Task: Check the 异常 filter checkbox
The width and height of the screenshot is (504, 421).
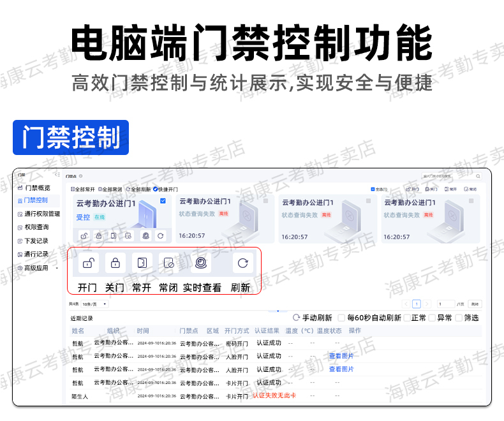Action: 433,318
